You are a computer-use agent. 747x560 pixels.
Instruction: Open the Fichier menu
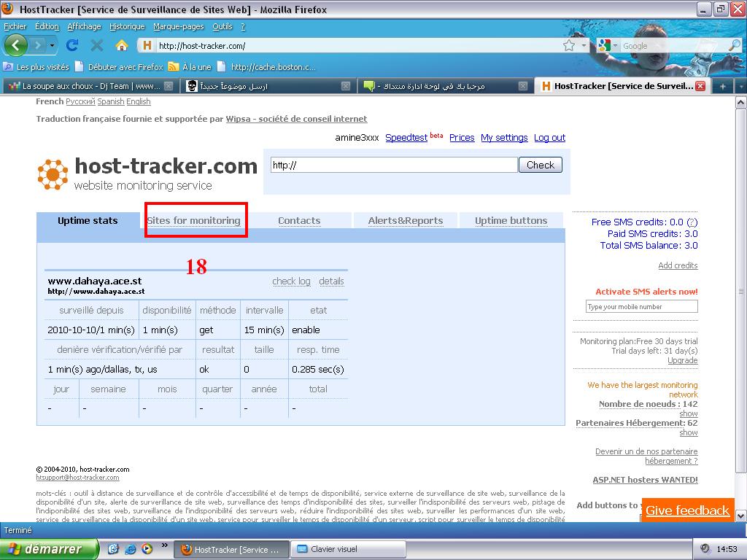[x=15, y=27]
